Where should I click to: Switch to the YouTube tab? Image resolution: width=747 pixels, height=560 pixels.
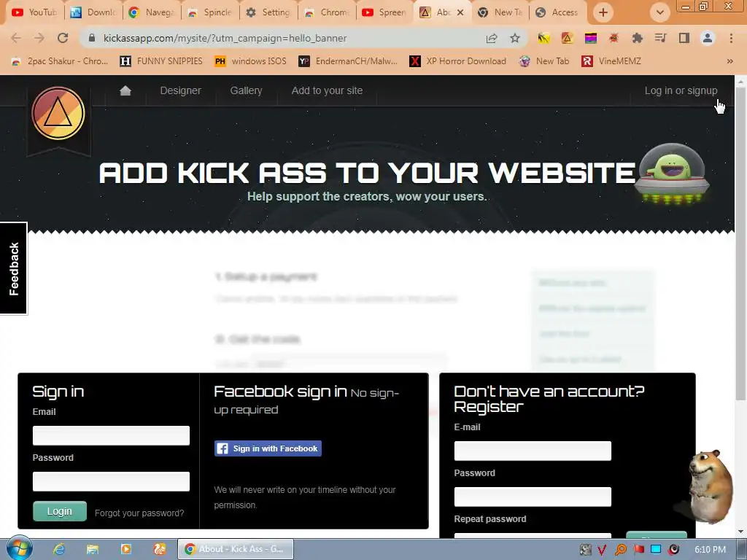[34, 12]
